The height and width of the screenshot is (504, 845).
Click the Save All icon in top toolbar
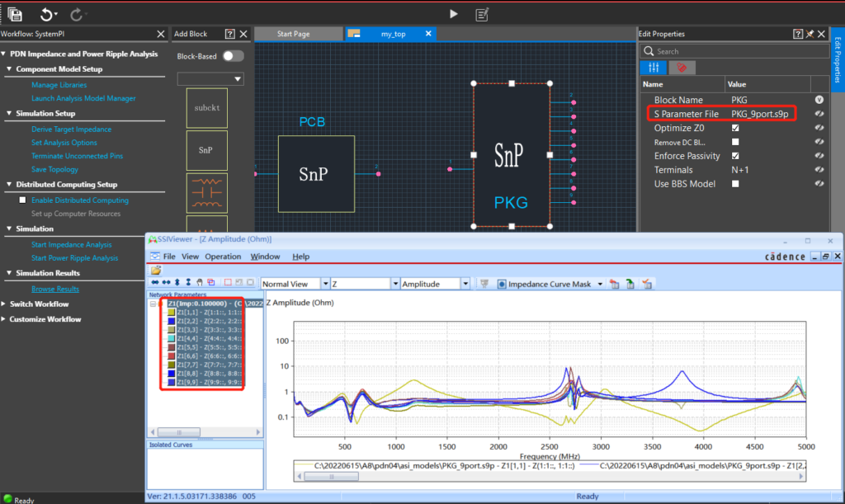click(x=14, y=14)
